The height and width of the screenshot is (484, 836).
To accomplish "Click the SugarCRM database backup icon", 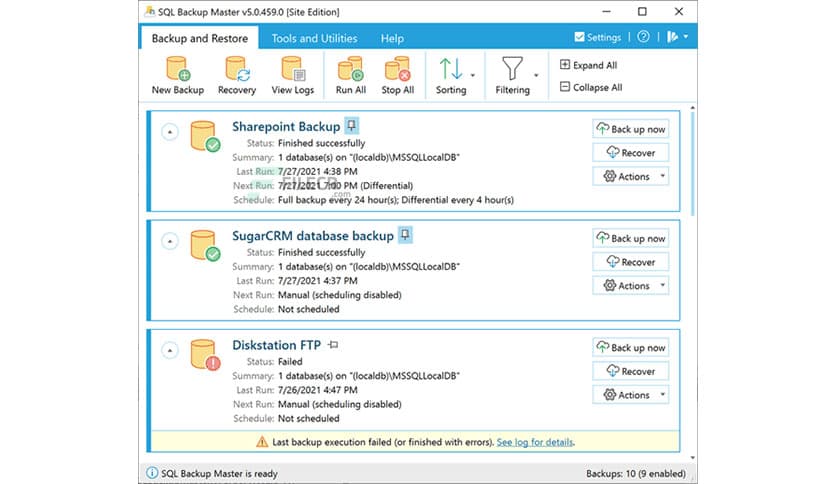I will click(205, 245).
